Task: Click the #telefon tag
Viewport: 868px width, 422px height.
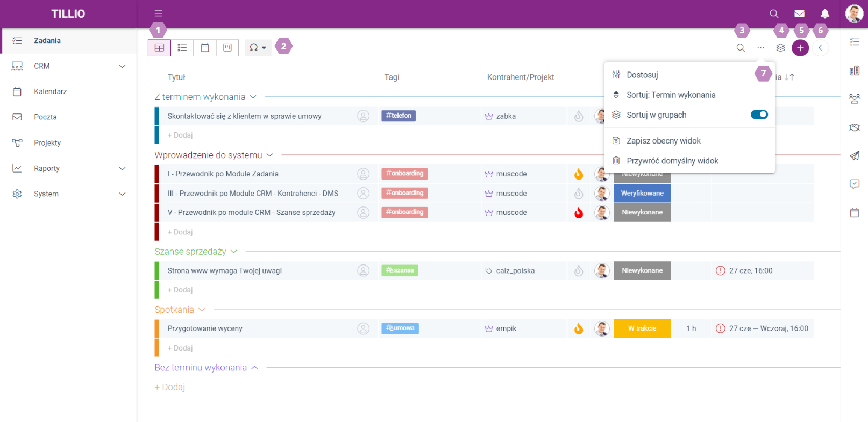Action: [x=399, y=116]
